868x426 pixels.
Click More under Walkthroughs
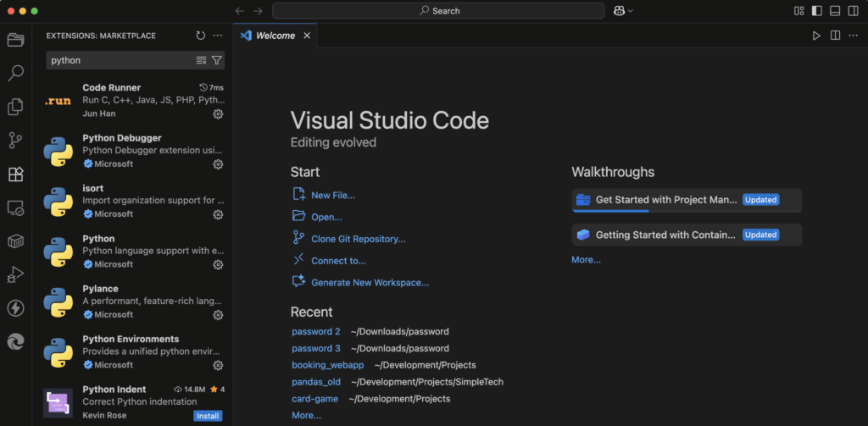(586, 259)
